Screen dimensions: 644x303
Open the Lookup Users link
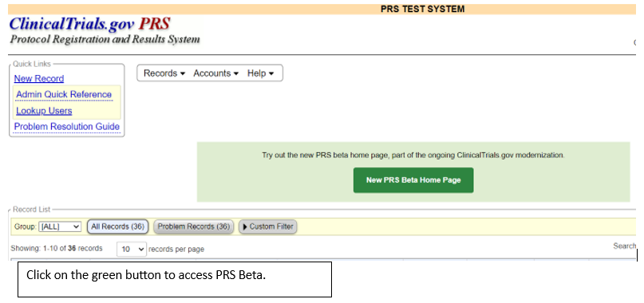pyautogui.click(x=44, y=111)
